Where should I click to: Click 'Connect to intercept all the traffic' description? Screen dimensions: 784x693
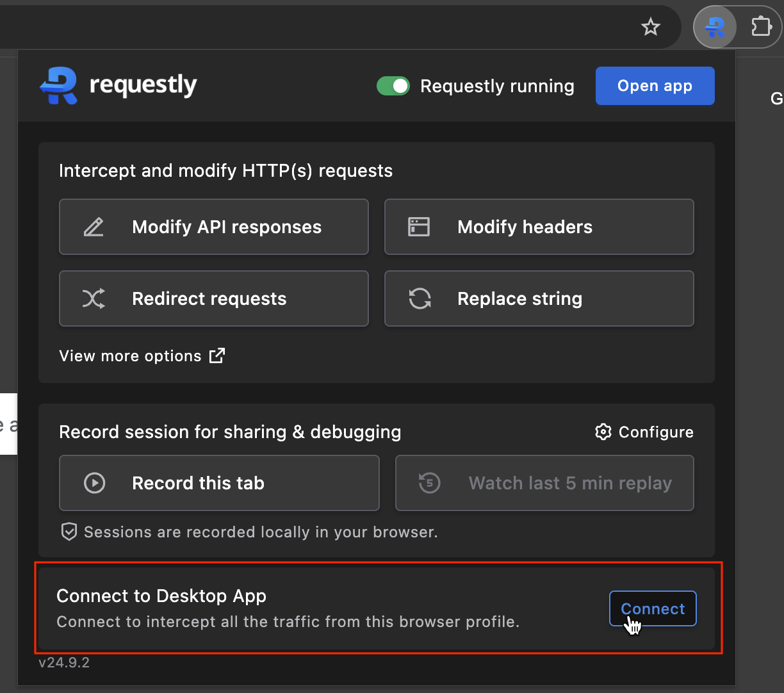pos(288,622)
